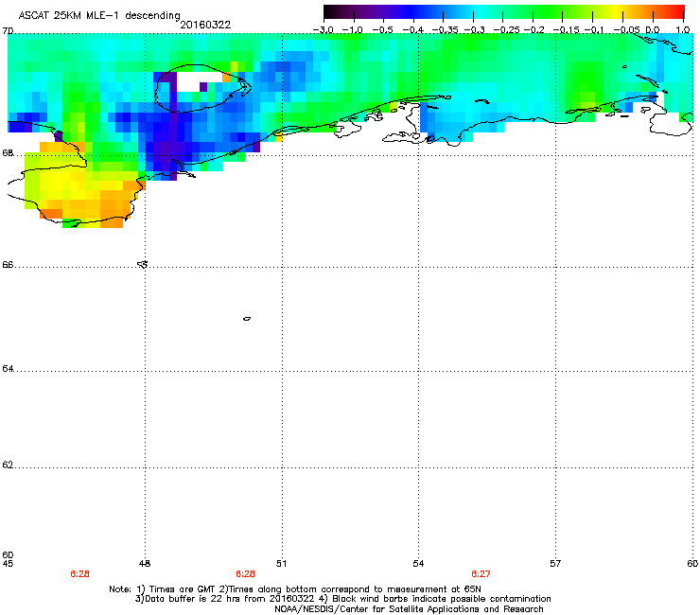Click the longitude label "45"
Image resolution: width=700 pixels, height=615 pixels.
pyautogui.click(x=8, y=564)
